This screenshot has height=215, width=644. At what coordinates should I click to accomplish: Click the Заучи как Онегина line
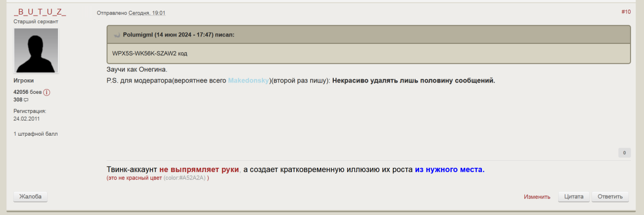(137, 70)
